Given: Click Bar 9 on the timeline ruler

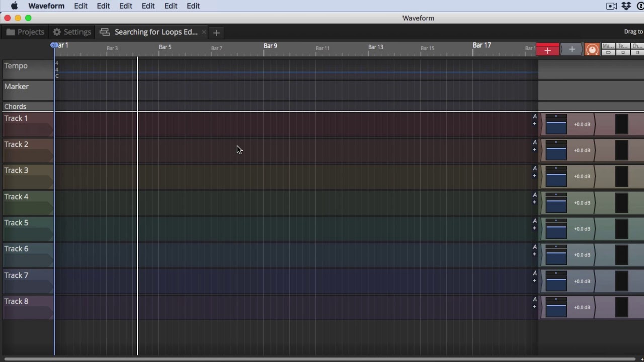Looking at the screenshot, I should tap(270, 46).
